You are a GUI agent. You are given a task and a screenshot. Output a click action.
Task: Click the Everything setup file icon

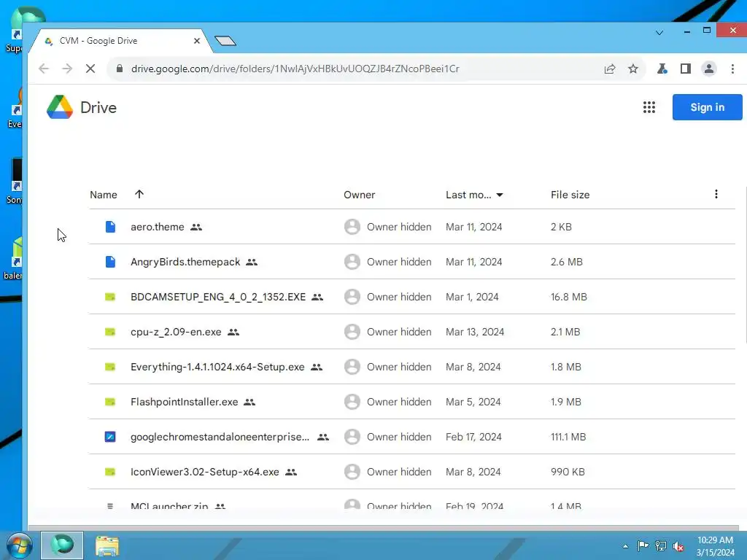[x=110, y=367]
